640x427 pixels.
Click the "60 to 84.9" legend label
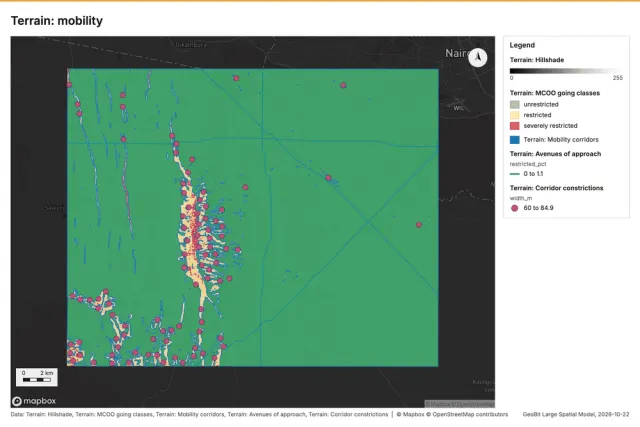point(538,208)
